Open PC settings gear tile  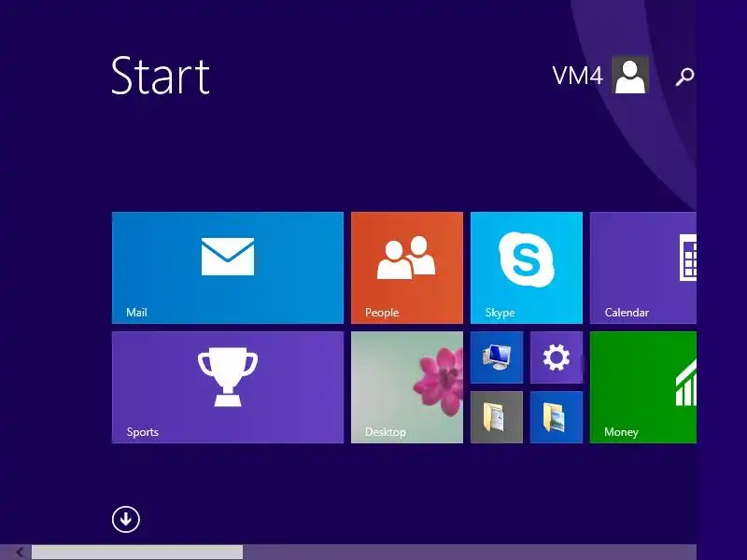[557, 357]
